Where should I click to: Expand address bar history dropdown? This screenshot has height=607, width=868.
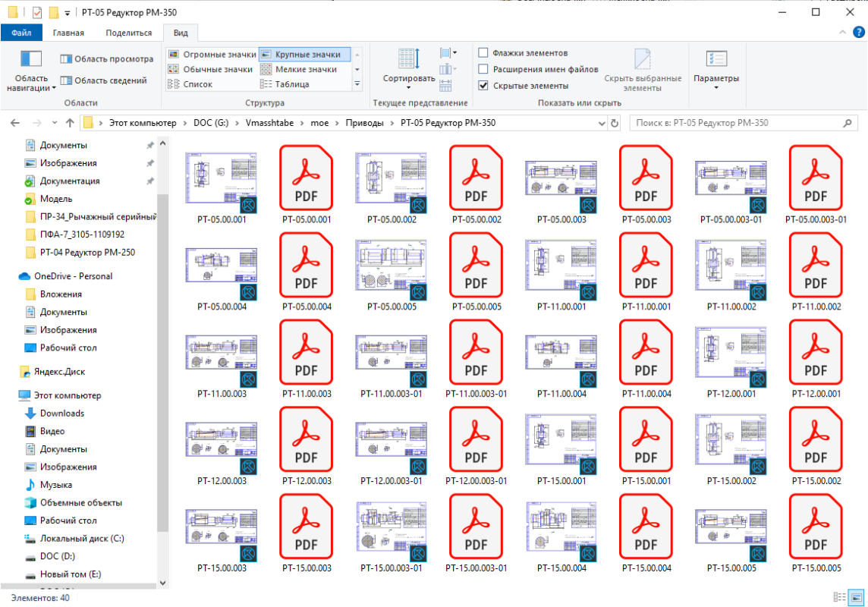(602, 124)
